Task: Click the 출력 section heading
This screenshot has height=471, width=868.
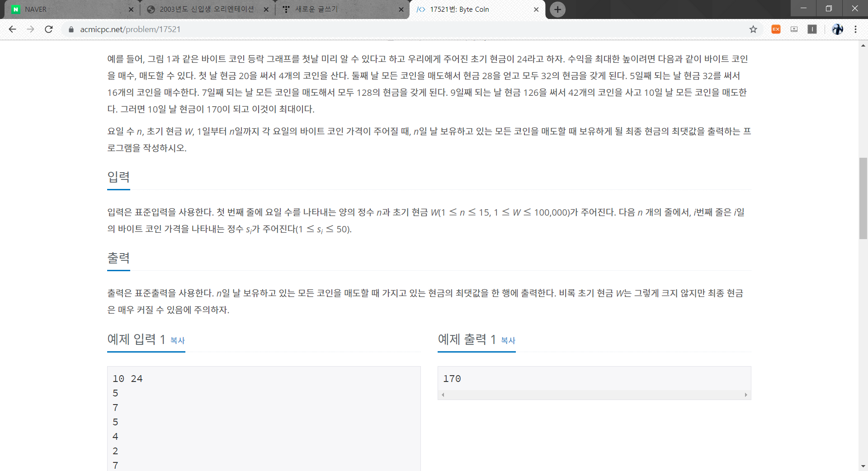Action: pos(118,258)
